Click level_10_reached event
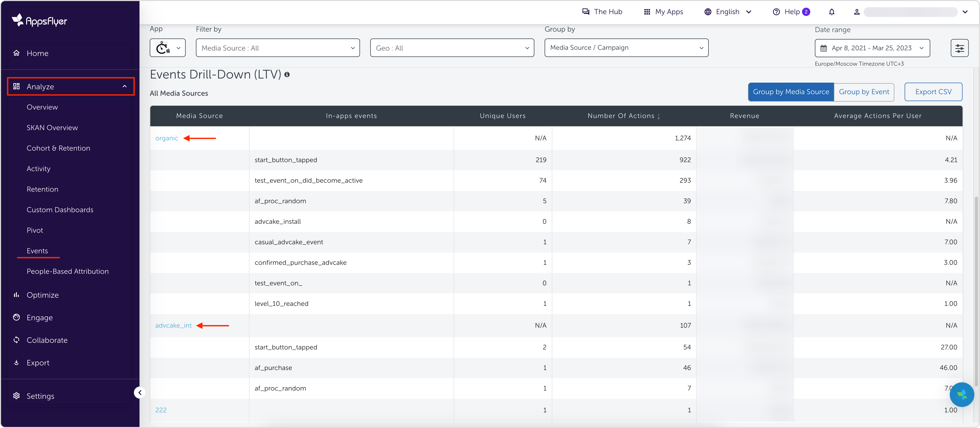The width and height of the screenshot is (980, 428). point(281,304)
